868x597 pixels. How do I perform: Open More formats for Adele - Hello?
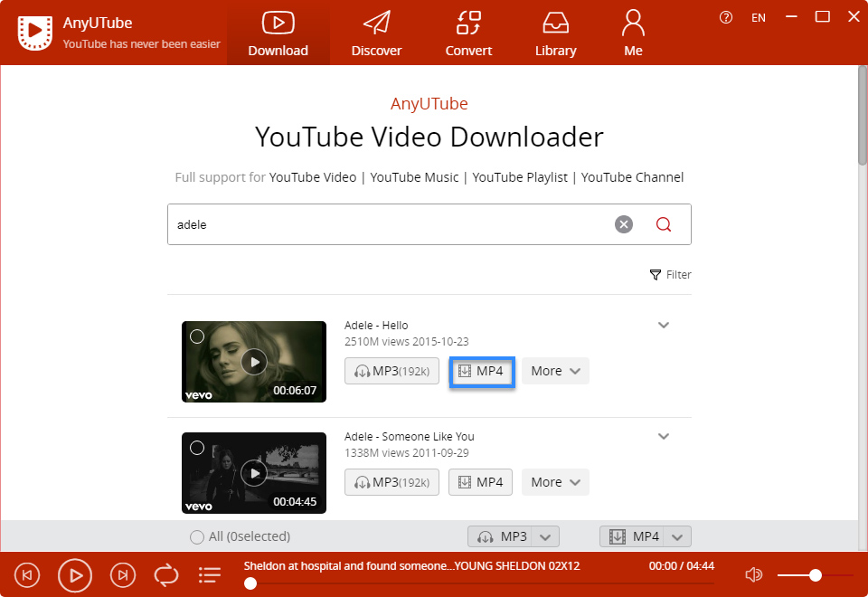coord(555,371)
